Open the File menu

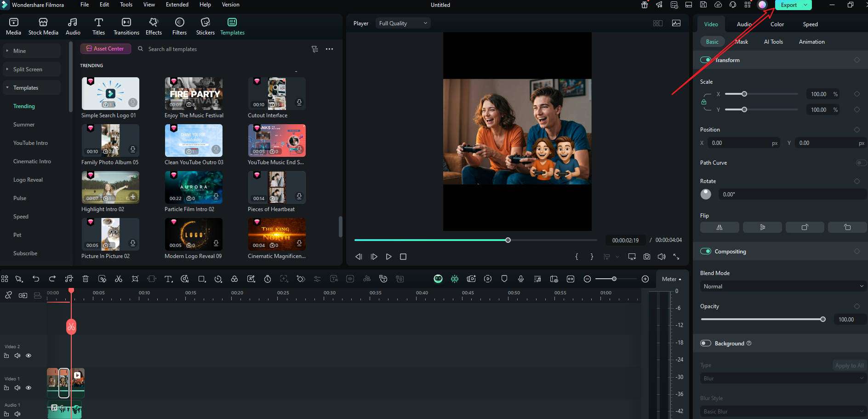85,5
